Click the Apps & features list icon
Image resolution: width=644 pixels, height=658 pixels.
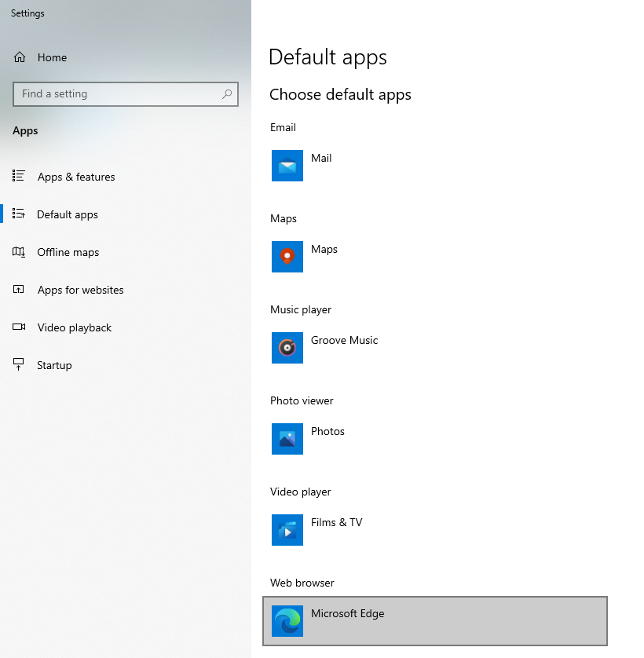click(x=19, y=176)
